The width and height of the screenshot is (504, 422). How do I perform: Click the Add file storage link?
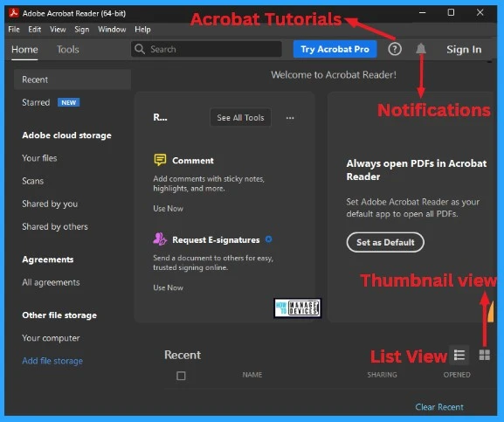click(x=52, y=361)
